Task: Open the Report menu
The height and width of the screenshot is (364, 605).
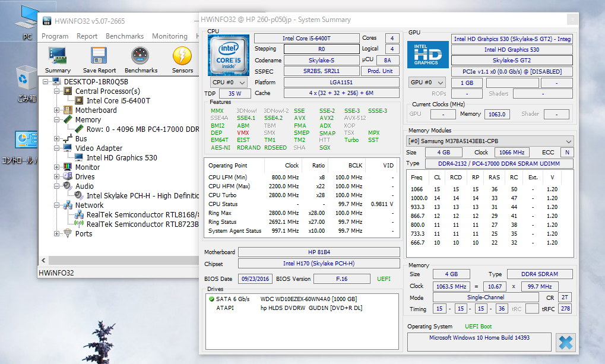Action: pos(87,36)
